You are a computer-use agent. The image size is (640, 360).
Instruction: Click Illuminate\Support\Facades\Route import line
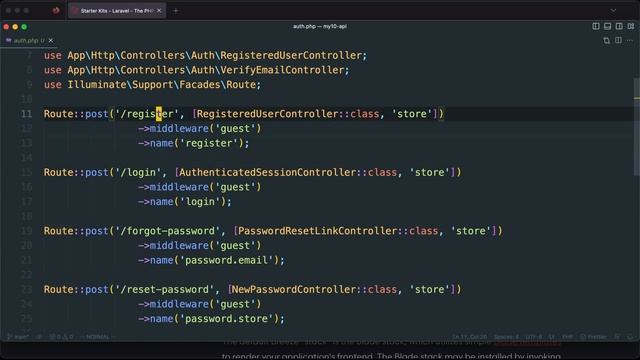click(152, 85)
